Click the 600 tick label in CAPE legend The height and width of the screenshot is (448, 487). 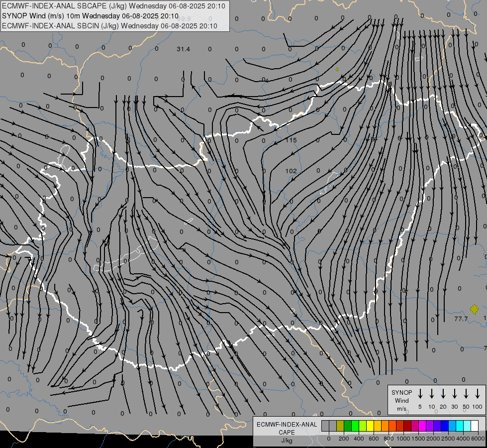[374, 439]
